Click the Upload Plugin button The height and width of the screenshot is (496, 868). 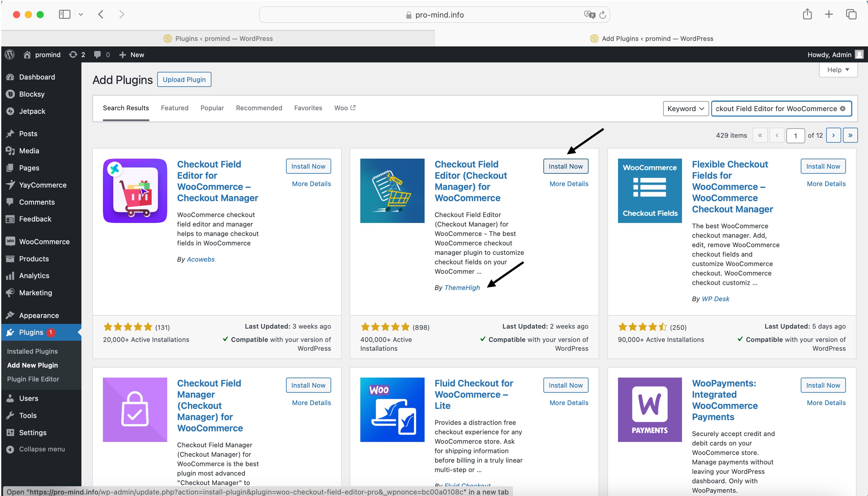pyautogui.click(x=184, y=79)
